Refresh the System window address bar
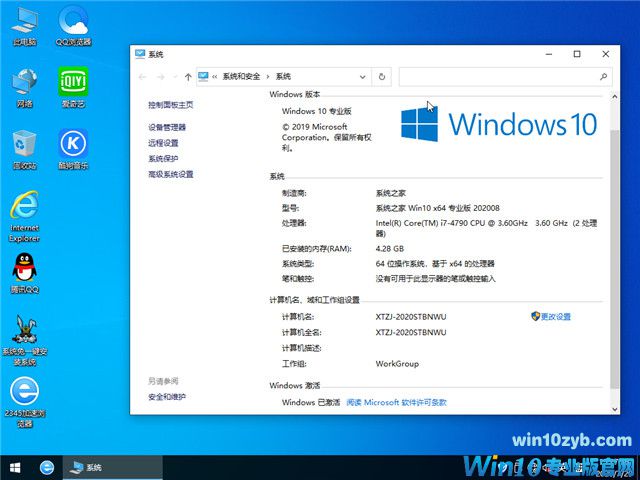Image resolution: width=640 pixels, height=480 pixels. (382, 77)
